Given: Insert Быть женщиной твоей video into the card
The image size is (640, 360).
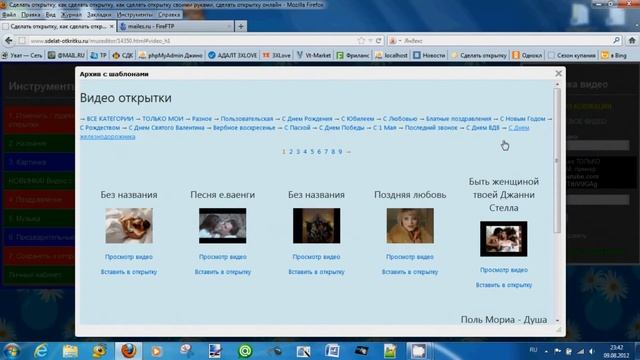Looking at the screenshot, I should (504, 285).
